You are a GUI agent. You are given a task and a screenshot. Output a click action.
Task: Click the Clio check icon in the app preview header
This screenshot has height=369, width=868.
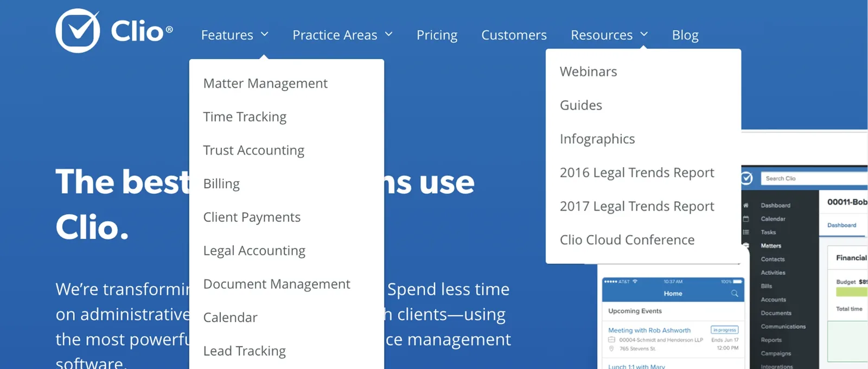coord(747,178)
